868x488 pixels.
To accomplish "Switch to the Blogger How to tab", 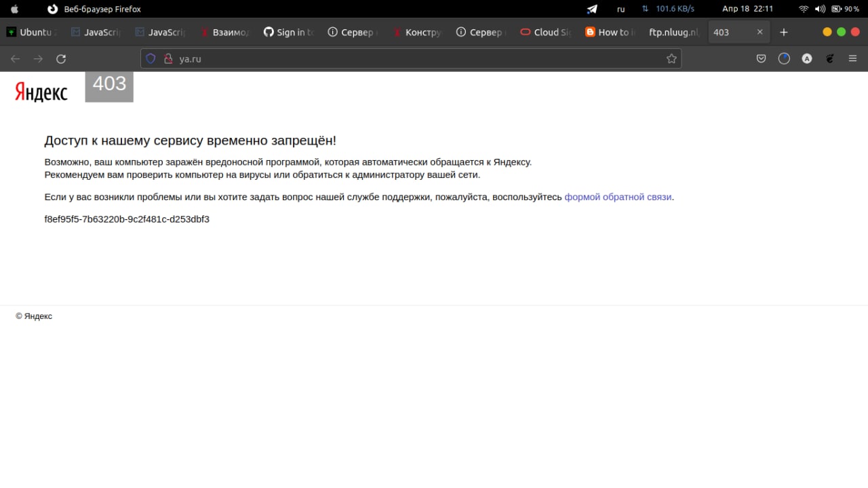I will point(610,32).
